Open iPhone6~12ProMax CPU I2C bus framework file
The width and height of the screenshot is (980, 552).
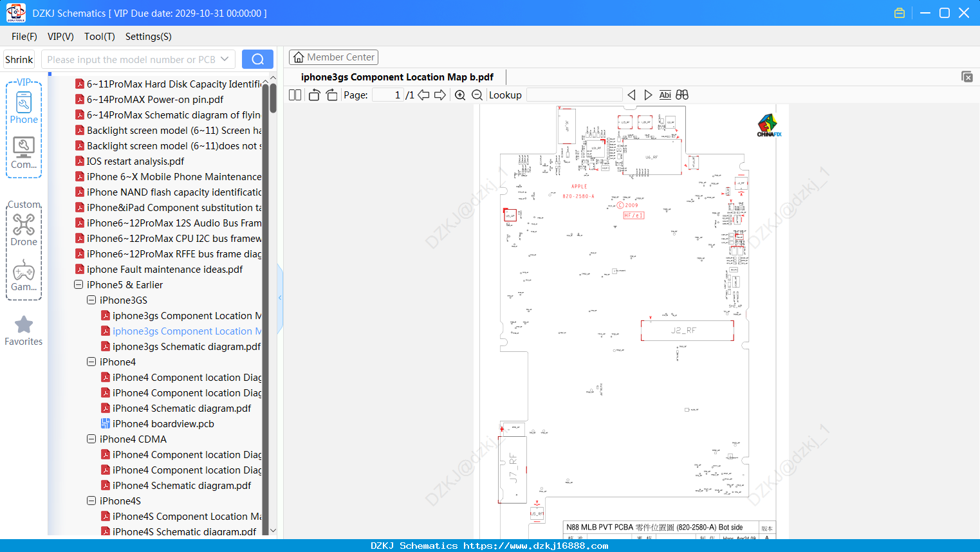tap(174, 239)
